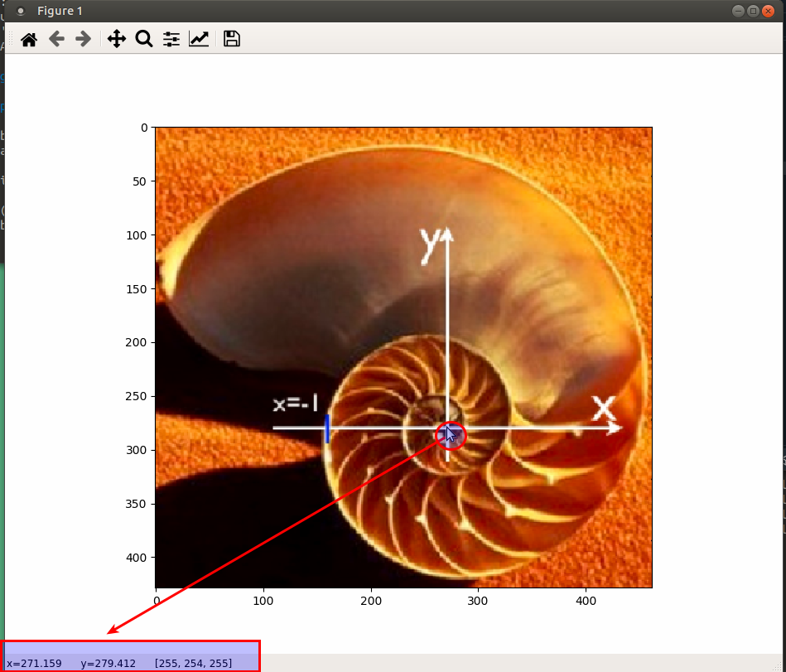
Task: Go back to previous view
Action: 56,39
